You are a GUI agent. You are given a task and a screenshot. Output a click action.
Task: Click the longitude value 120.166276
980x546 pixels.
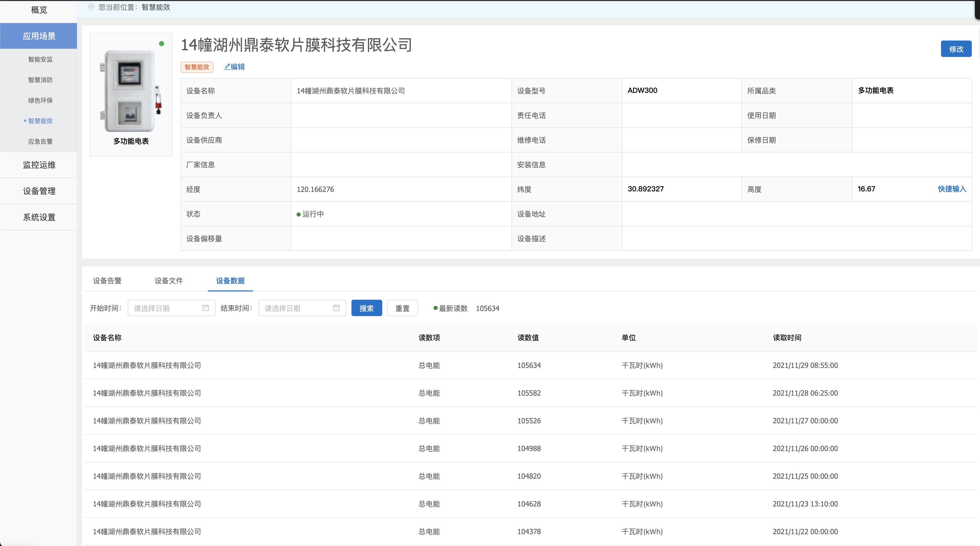(x=315, y=189)
